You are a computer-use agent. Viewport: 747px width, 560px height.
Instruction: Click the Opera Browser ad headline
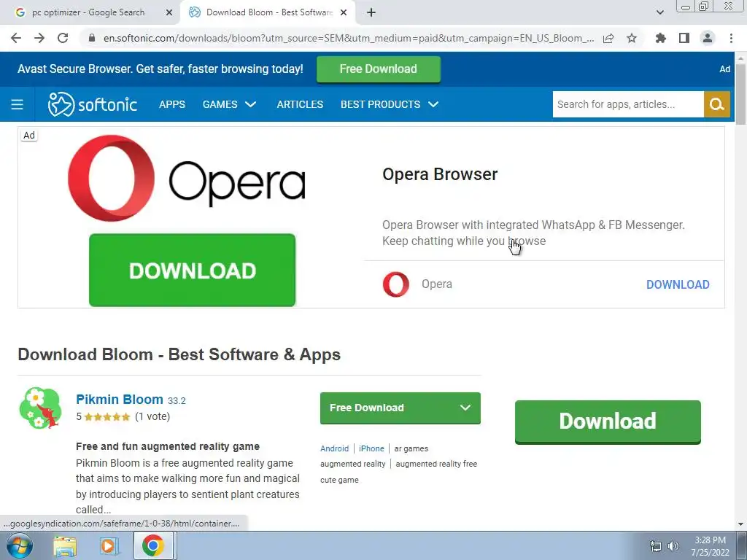coord(440,174)
